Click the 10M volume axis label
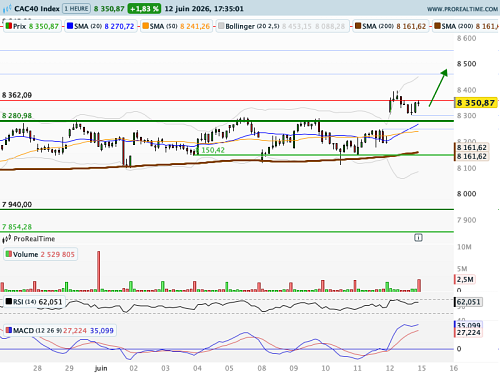The width and height of the screenshot is (500, 375). tap(464, 247)
